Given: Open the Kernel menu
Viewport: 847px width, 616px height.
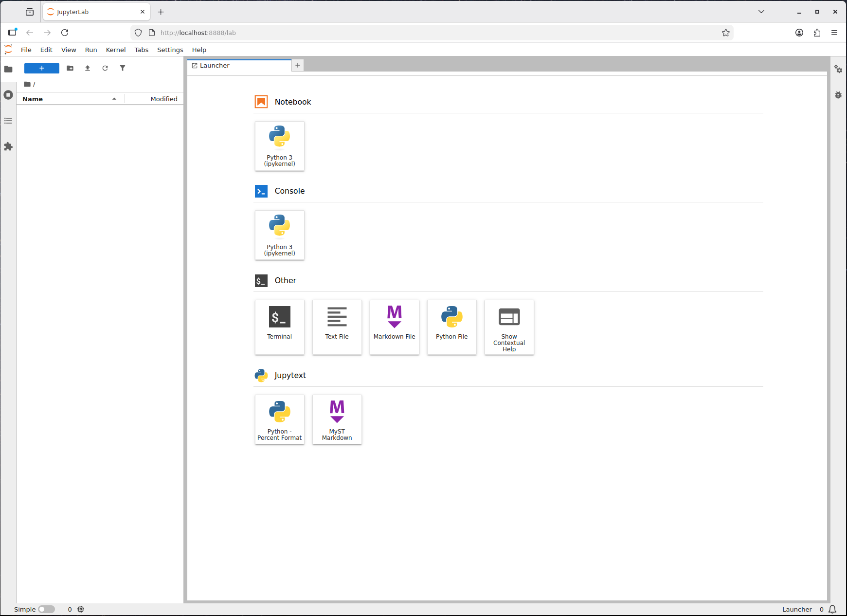Looking at the screenshot, I should click(x=115, y=50).
